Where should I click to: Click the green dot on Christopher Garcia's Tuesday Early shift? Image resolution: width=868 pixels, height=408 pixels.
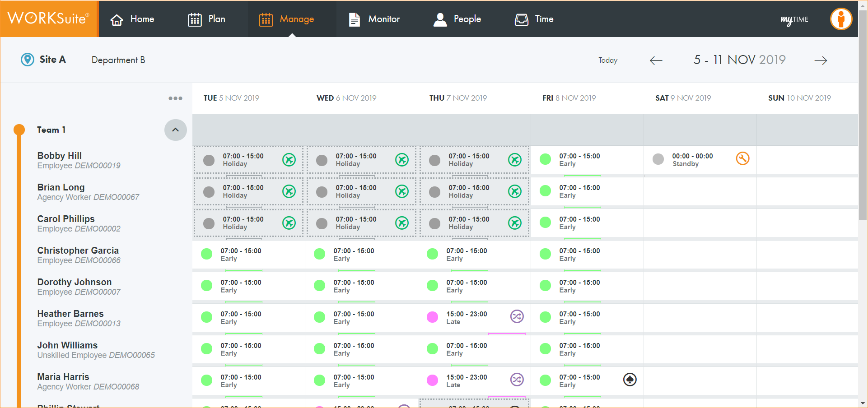206,254
